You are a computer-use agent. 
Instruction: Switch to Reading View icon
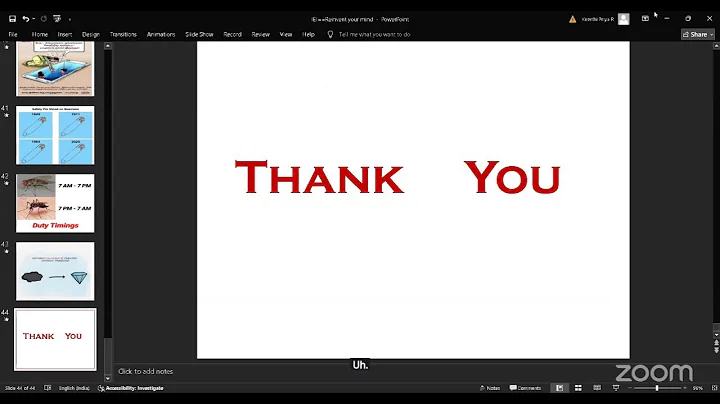(x=597, y=388)
